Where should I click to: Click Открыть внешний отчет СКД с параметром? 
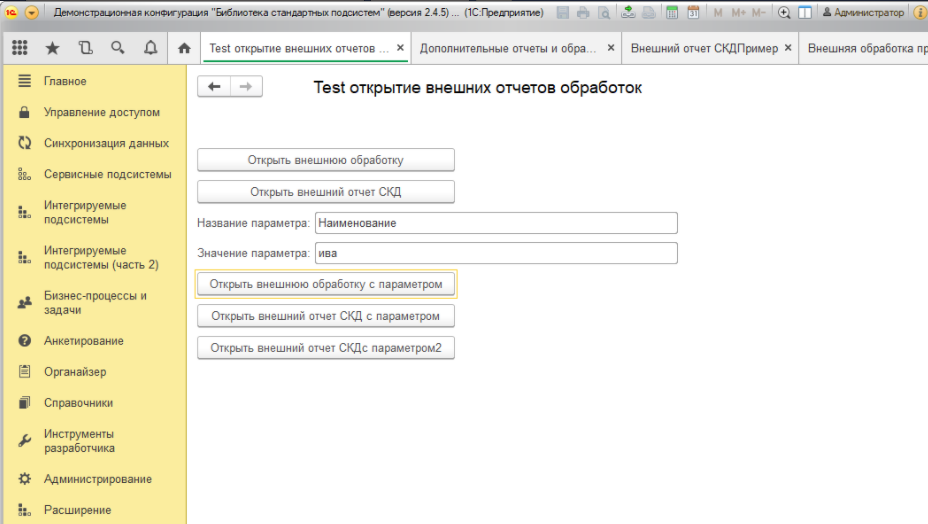326,316
